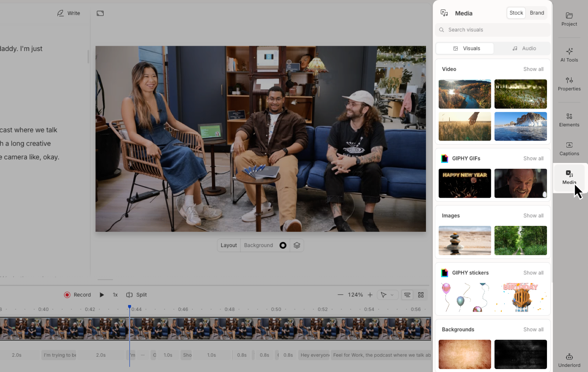Switch to the Audio tab
The width and height of the screenshot is (588, 372).
click(x=524, y=48)
